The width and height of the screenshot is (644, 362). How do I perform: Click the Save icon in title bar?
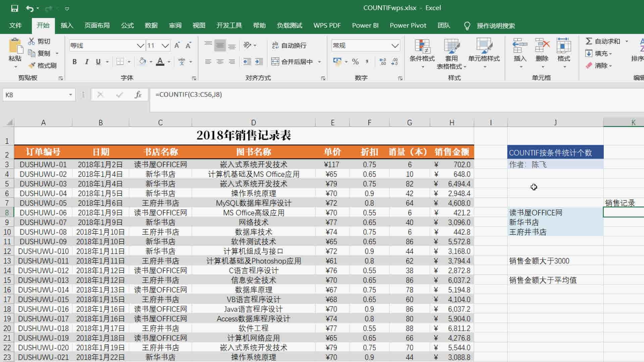tap(14, 8)
